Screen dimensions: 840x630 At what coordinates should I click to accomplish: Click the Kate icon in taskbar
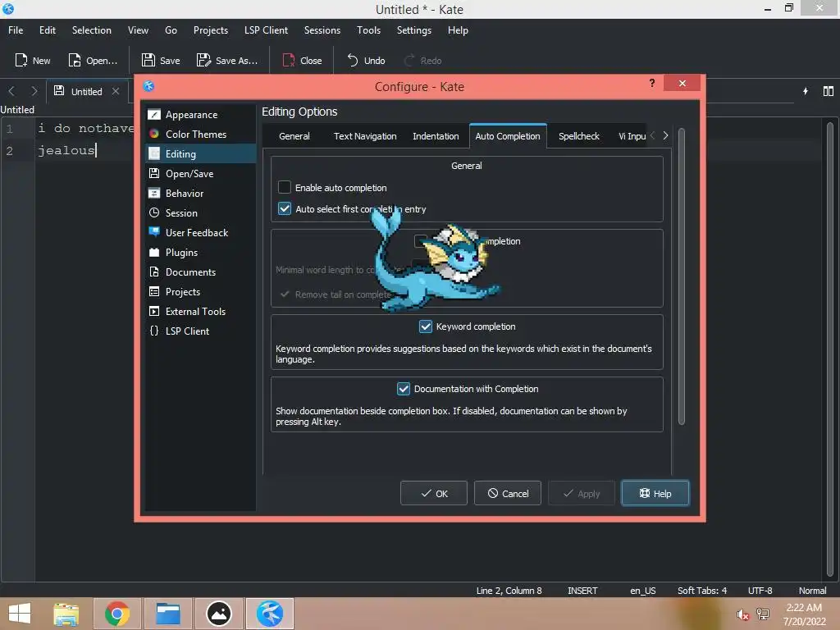coord(269,614)
